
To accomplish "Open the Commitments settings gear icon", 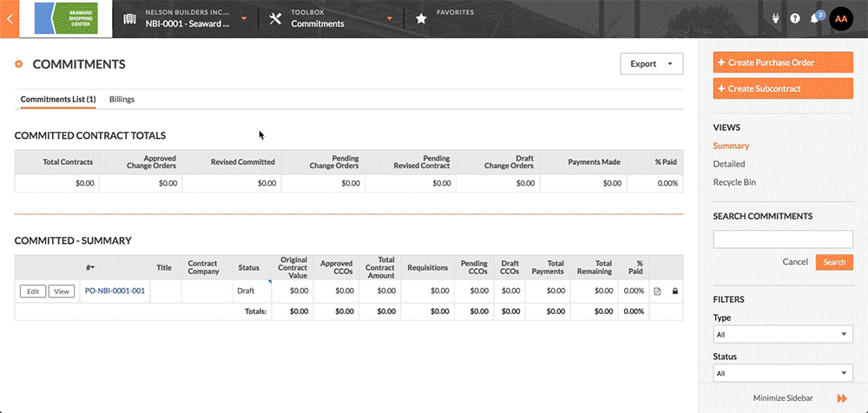I will tap(19, 64).
